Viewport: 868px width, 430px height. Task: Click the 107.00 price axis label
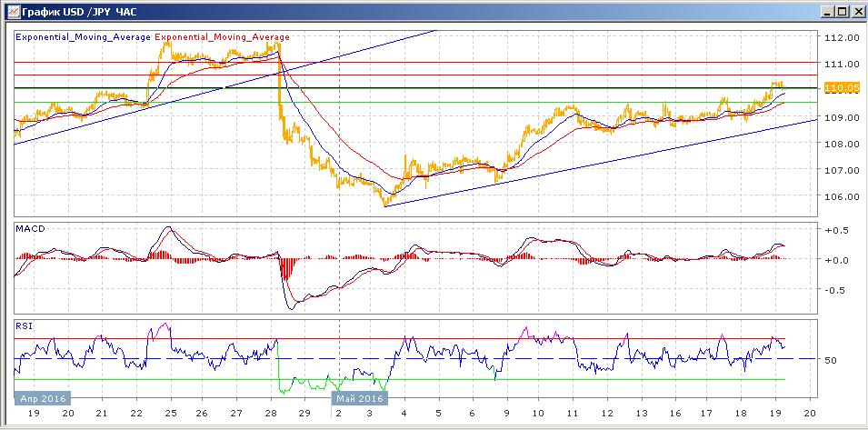pos(842,170)
